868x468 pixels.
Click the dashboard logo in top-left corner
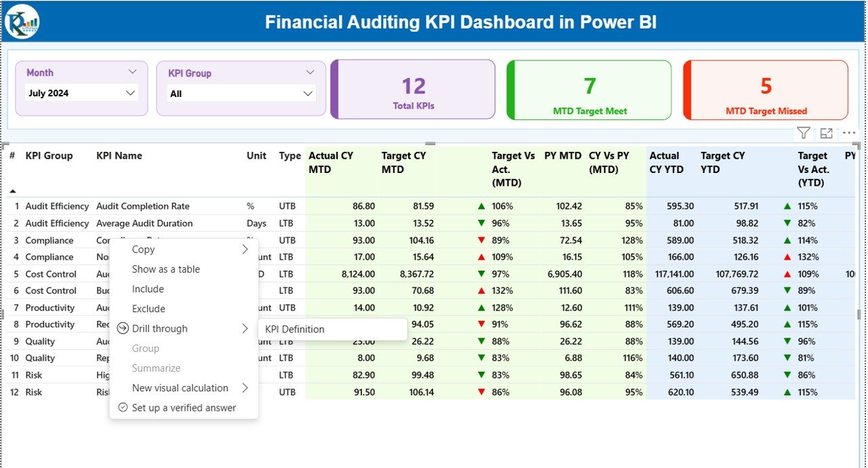point(22,22)
